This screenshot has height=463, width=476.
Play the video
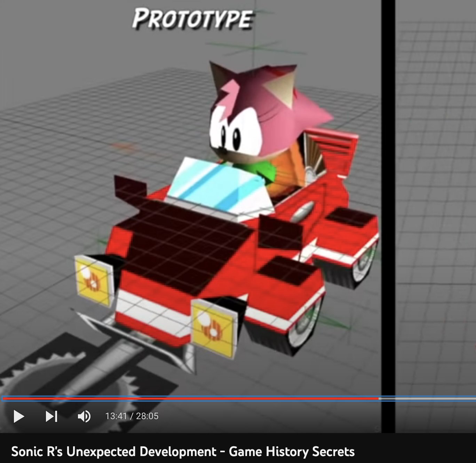click(19, 416)
